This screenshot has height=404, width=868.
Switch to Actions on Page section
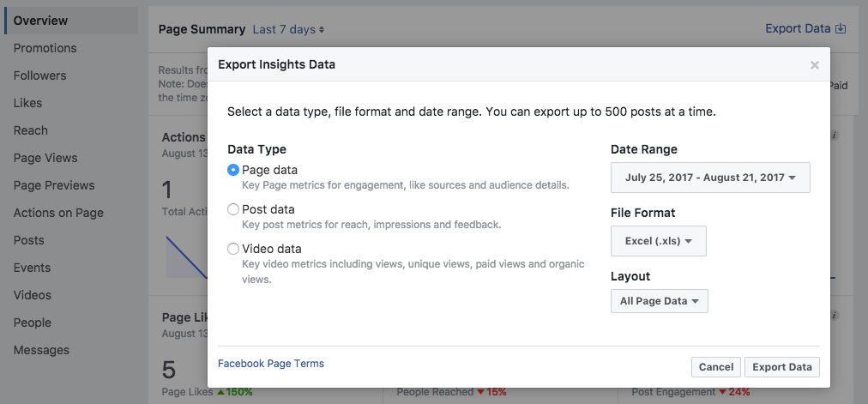coord(58,213)
